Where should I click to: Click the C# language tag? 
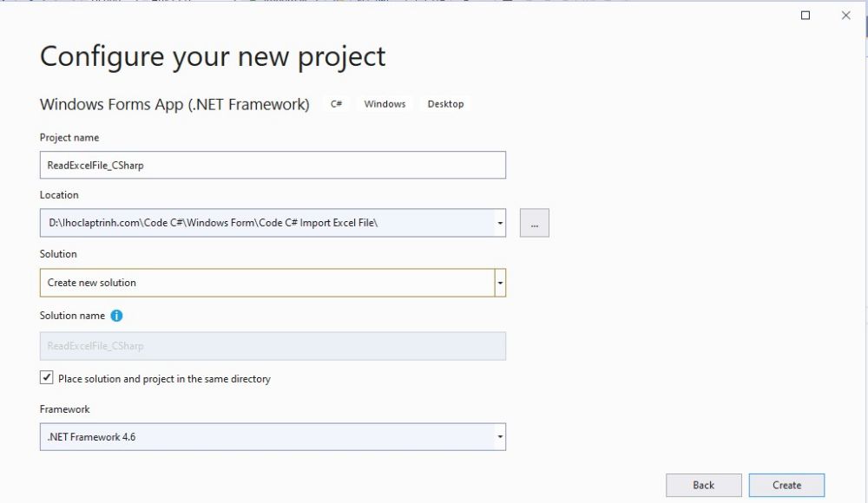point(336,104)
